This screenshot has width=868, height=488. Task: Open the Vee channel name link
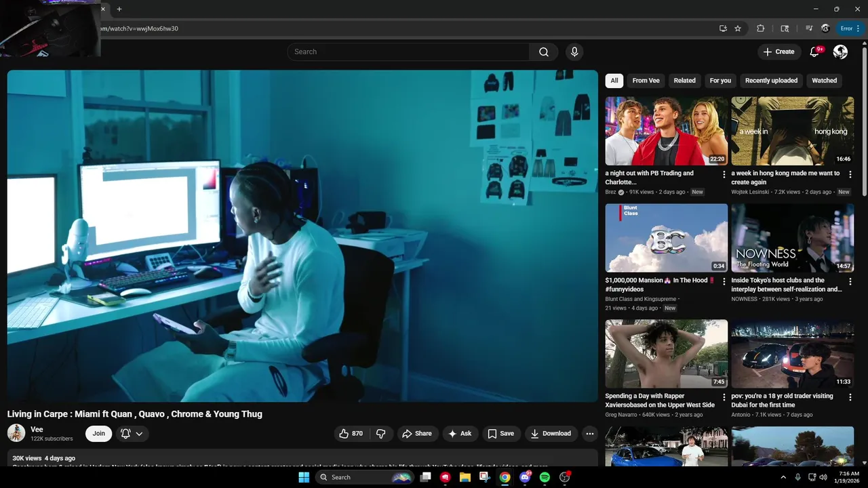coord(37,430)
